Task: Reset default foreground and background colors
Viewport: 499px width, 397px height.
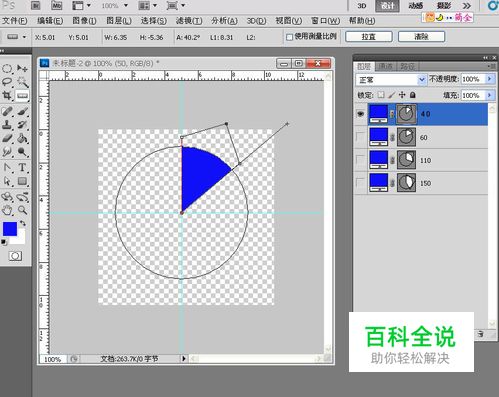Action: [4, 242]
